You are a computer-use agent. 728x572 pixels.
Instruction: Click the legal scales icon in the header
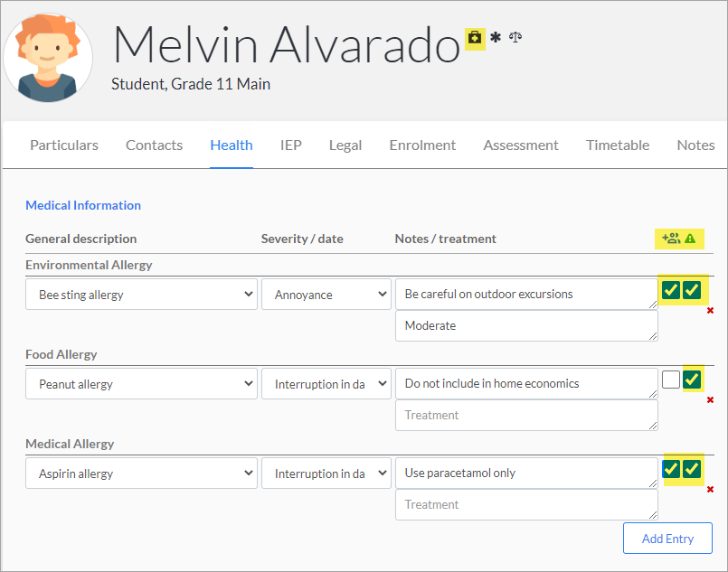(515, 37)
